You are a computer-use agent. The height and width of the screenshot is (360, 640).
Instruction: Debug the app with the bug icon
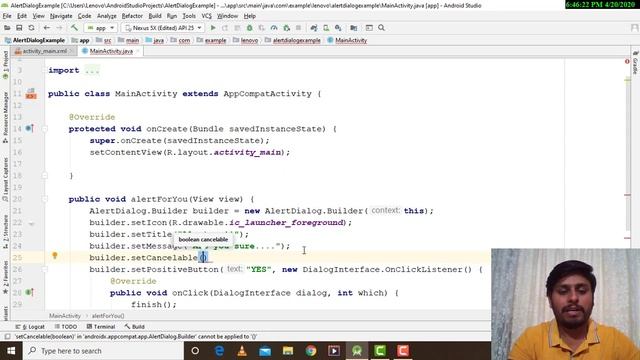tap(249, 28)
